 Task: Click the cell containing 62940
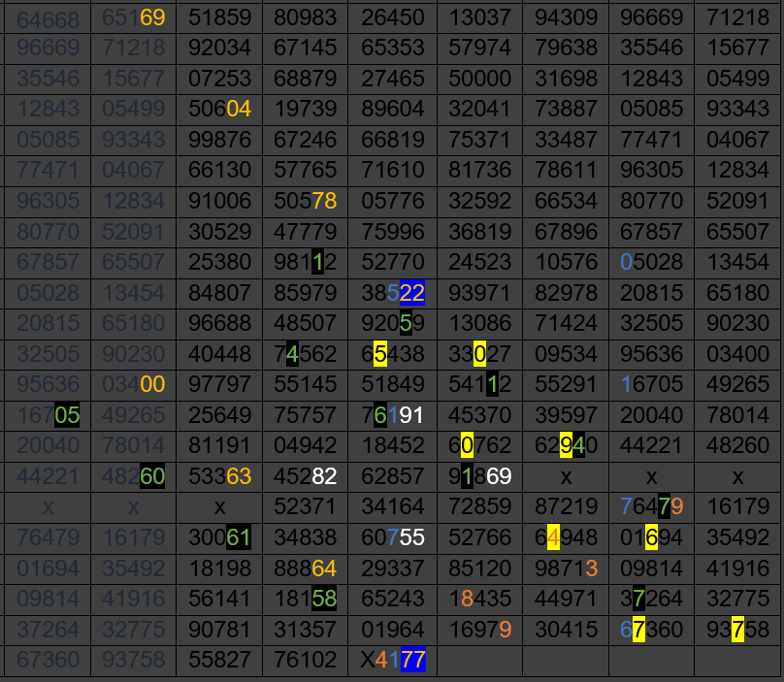tap(566, 447)
